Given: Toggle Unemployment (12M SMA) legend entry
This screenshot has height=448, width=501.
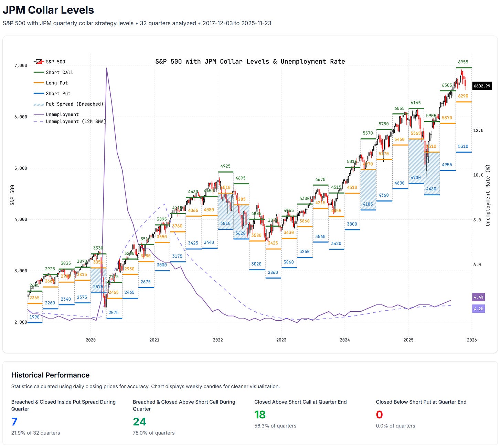Looking at the screenshot, I should pyautogui.click(x=70, y=121).
